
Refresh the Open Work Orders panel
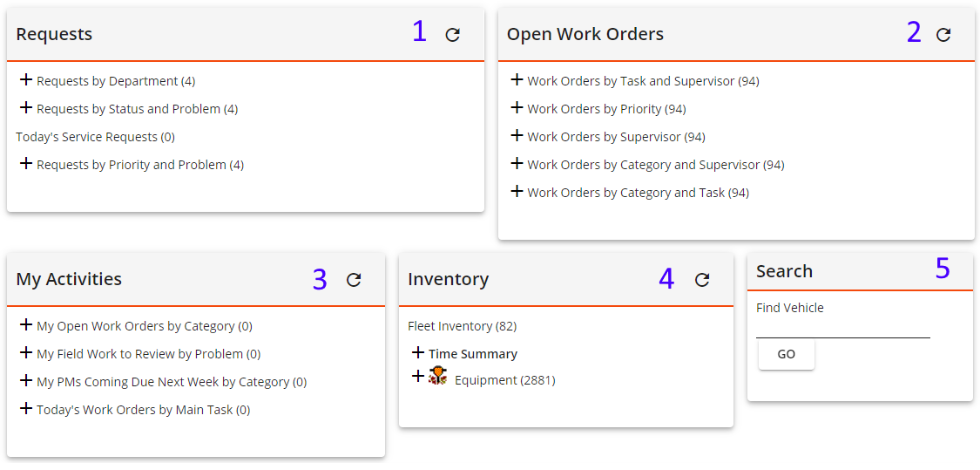click(943, 35)
